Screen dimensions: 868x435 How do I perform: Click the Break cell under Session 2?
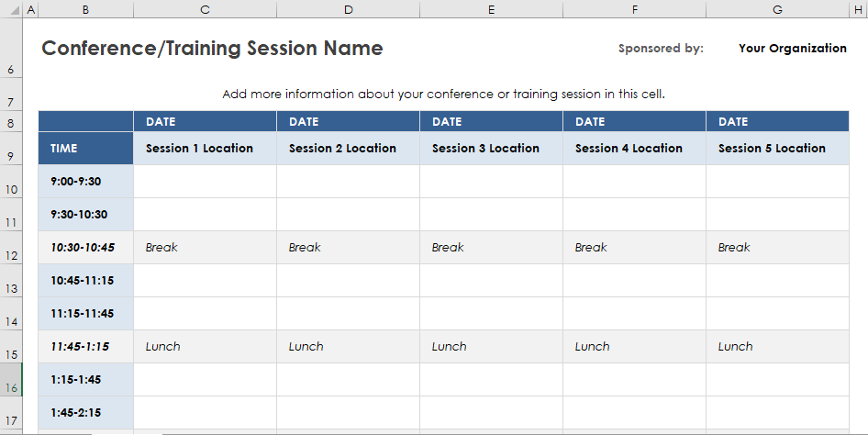(348, 248)
